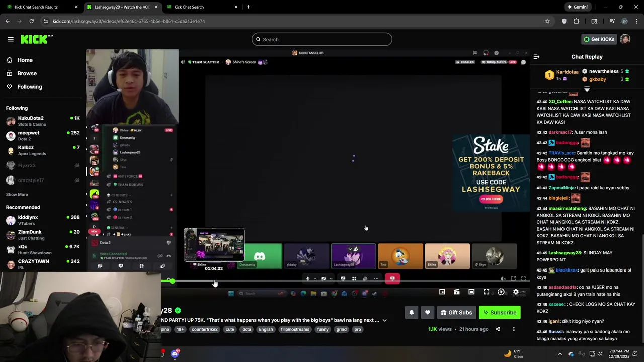
Task: Switch to Kick Chat Search Results tab
Action: pyautogui.click(x=44, y=7)
